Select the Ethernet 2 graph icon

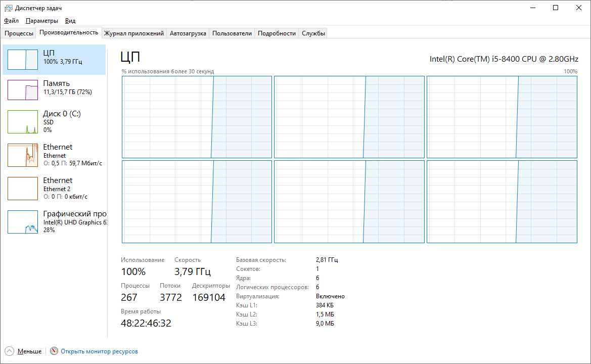tap(23, 189)
